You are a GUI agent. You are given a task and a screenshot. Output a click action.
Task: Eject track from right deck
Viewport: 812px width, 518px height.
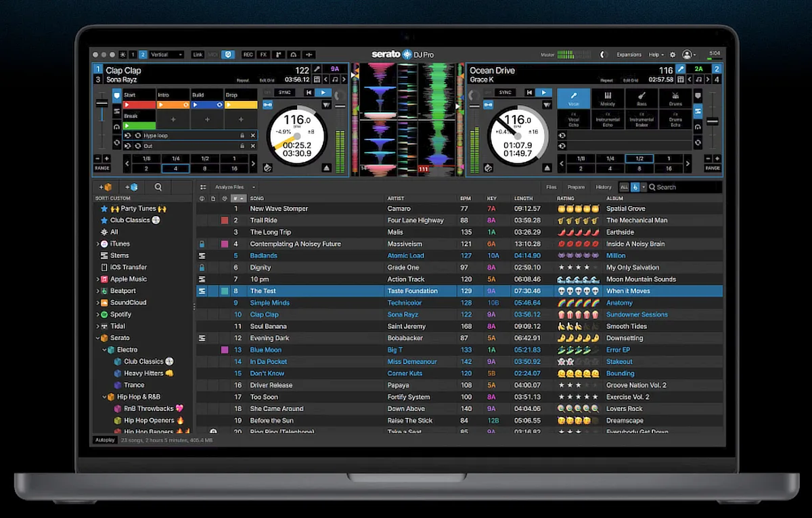coord(547,167)
